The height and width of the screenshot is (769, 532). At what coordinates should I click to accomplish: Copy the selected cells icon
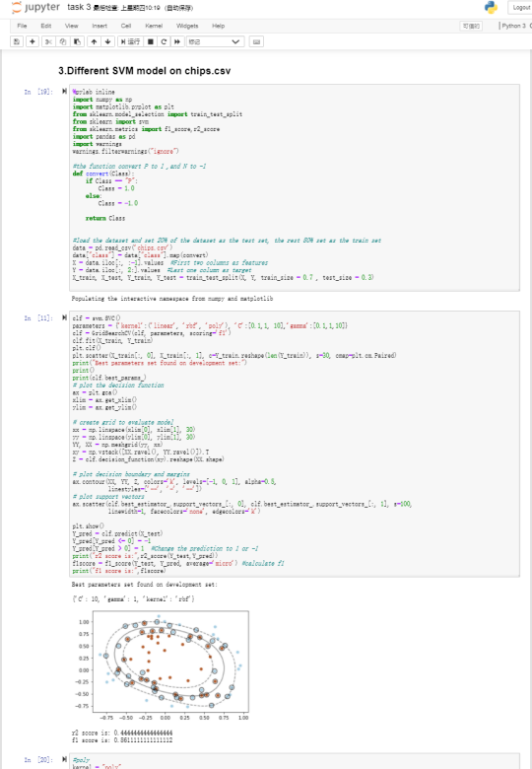pyautogui.click(x=63, y=41)
